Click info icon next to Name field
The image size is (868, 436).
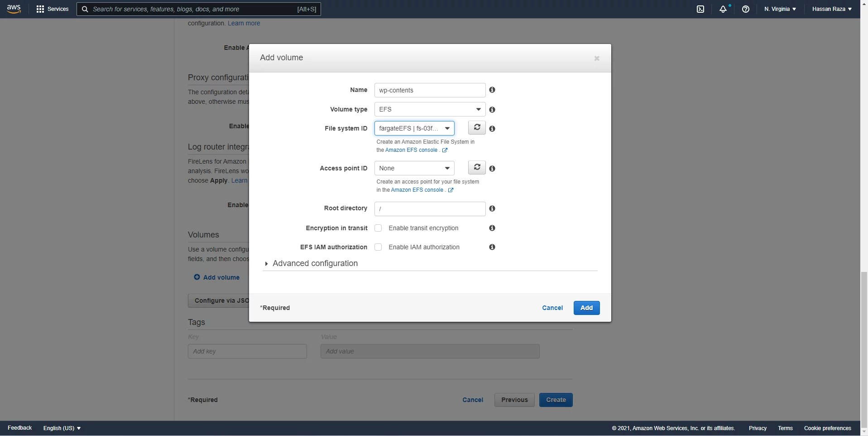click(x=492, y=90)
